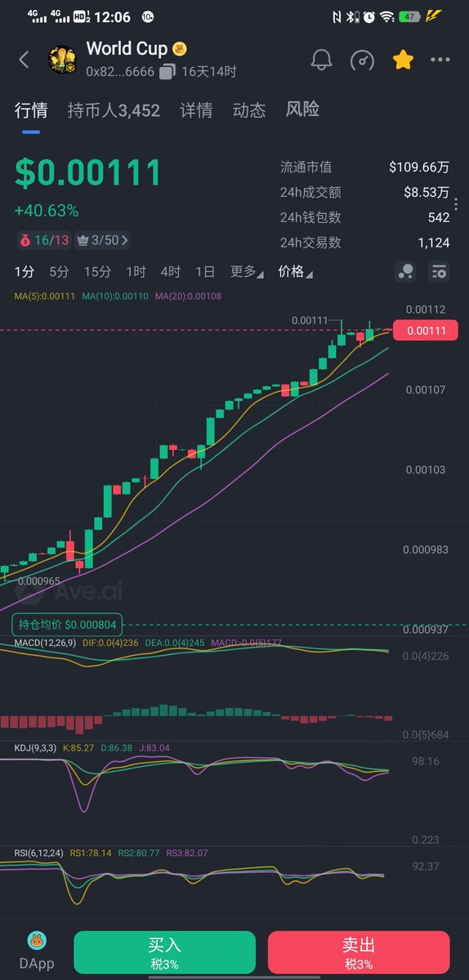Viewport: 469px width, 980px height.
Task: Switch to the 行情 tab
Action: 31,110
